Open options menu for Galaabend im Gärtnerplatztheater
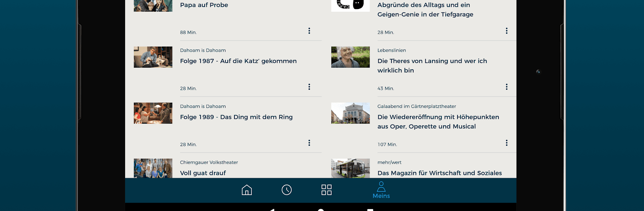 (x=506, y=143)
